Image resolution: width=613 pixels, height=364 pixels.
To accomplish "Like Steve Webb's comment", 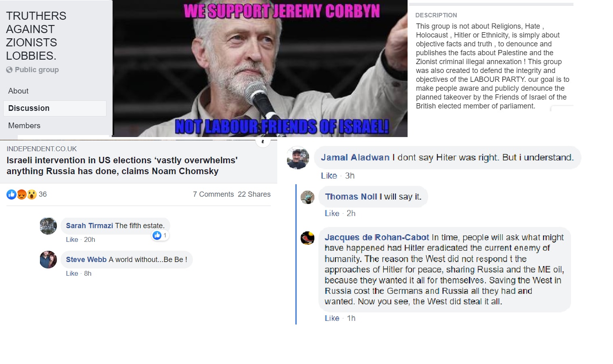I will coord(72,273).
